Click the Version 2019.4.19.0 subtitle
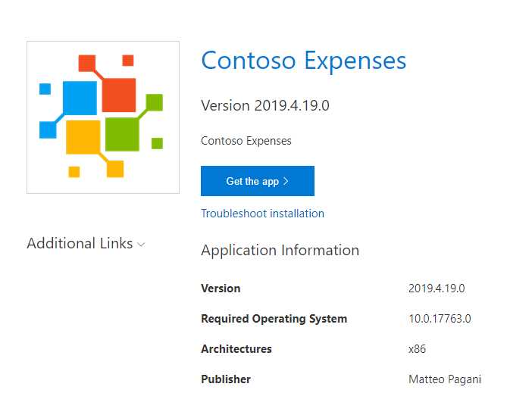Viewport: 532px width, 418px height. tap(265, 105)
